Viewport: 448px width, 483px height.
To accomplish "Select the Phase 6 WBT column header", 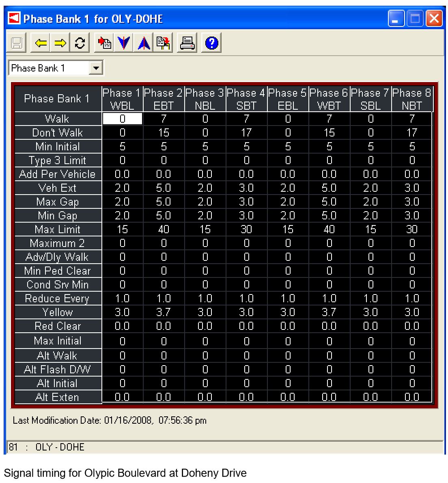I will [x=329, y=99].
